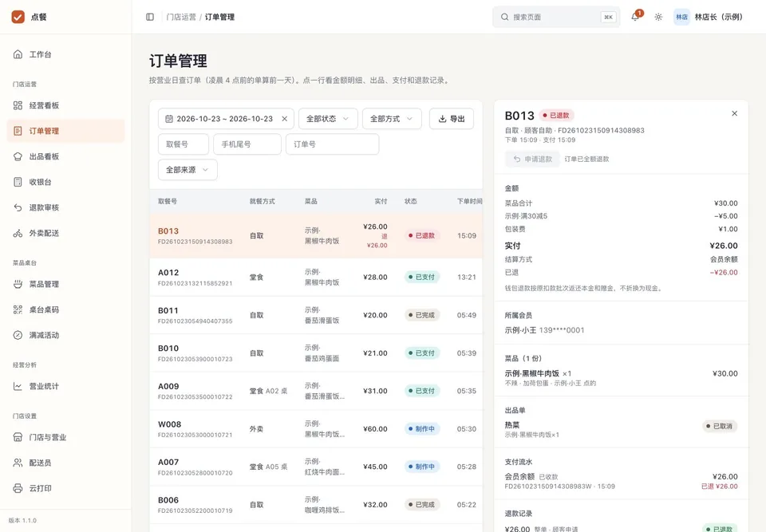Click the dish icon beside 菜品管理

(x=18, y=284)
